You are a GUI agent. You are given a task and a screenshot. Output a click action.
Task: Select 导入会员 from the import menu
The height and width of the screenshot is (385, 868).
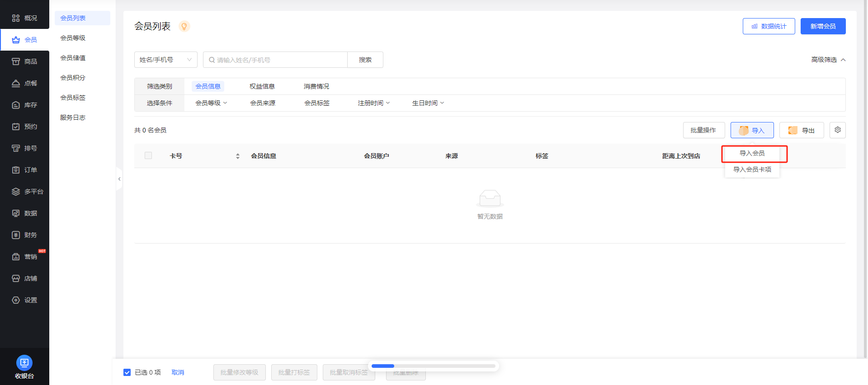pos(752,153)
